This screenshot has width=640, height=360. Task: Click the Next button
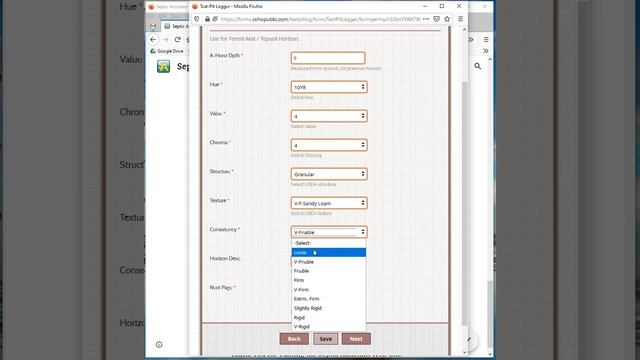[x=356, y=339]
